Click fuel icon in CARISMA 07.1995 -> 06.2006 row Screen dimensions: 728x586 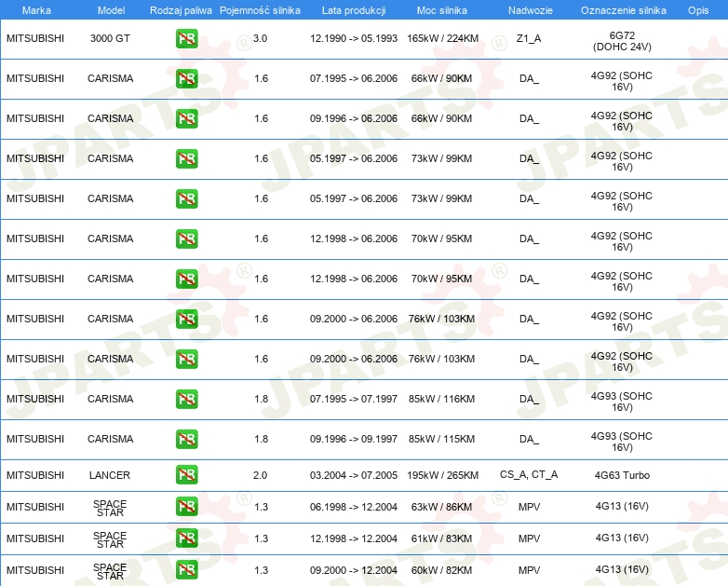[x=186, y=78]
